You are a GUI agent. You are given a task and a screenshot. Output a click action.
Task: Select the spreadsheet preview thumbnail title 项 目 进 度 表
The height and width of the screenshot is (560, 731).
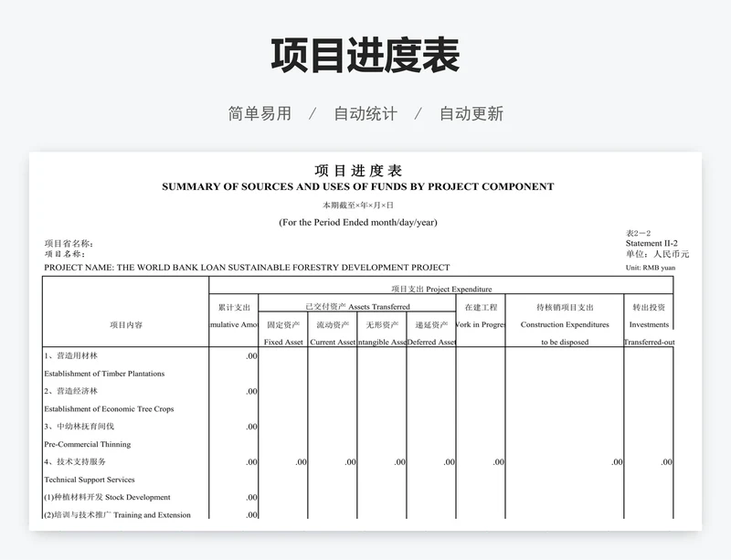358,171
